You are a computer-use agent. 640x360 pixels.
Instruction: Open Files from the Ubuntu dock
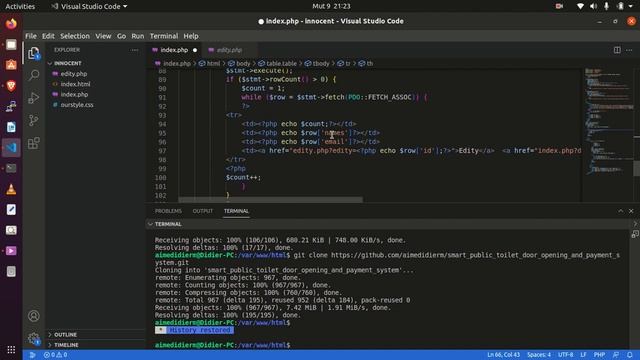click(11, 44)
